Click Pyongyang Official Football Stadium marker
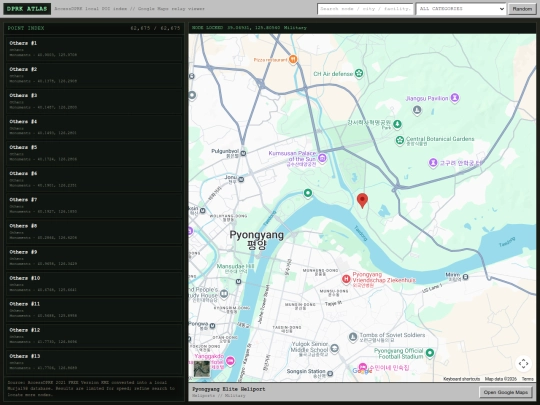The width and height of the screenshot is (540, 405). tap(429, 352)
